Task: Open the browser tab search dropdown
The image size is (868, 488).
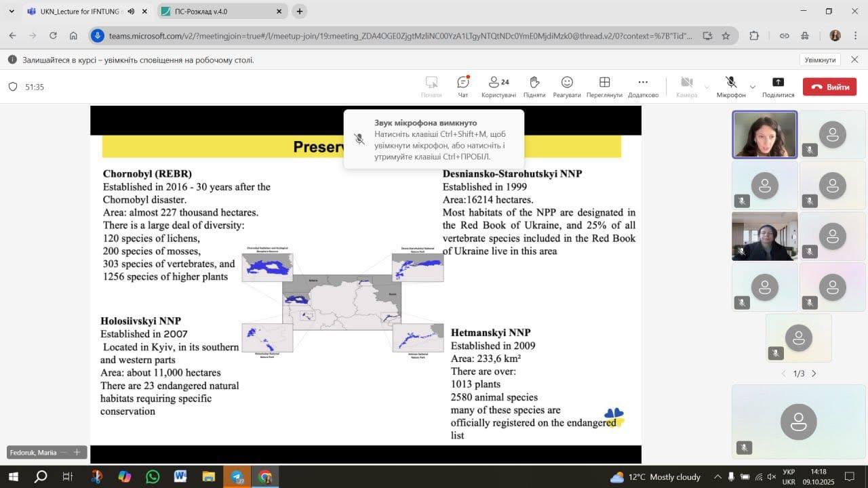Action: (12, 12)
